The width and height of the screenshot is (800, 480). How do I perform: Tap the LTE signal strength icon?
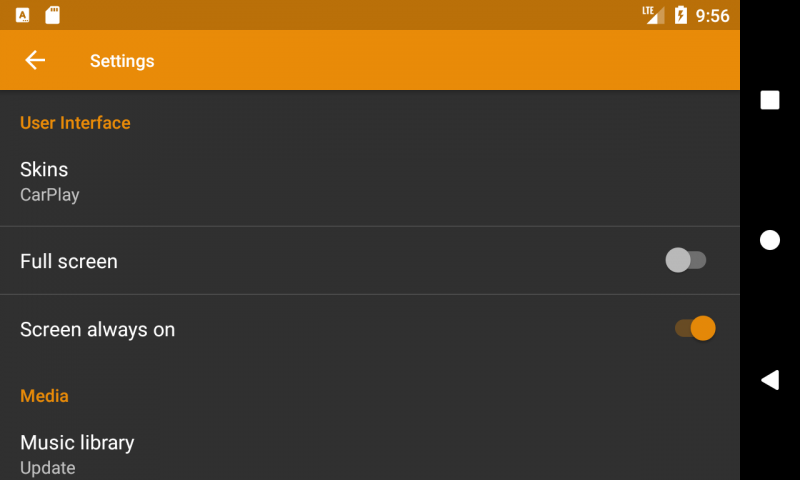pyautogui.click(x=654, y=15)
